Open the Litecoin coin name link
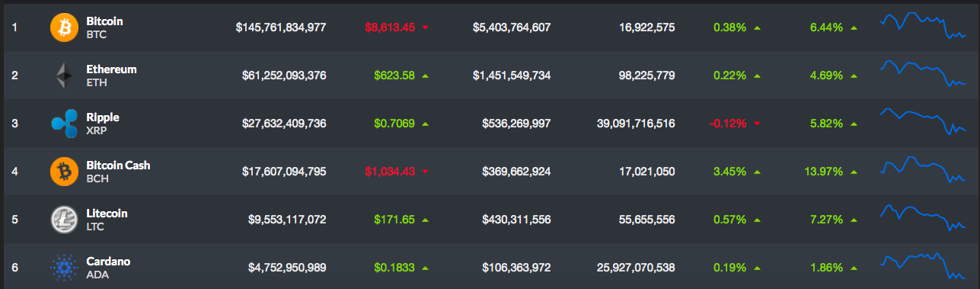This screenshot has width=980, height=289. [107, 214]
